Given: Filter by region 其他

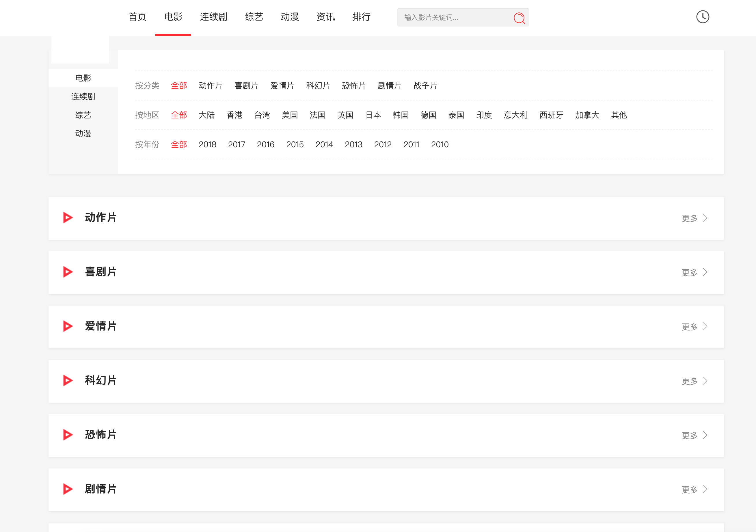Looking at the screenshot, I should point(619,115).
